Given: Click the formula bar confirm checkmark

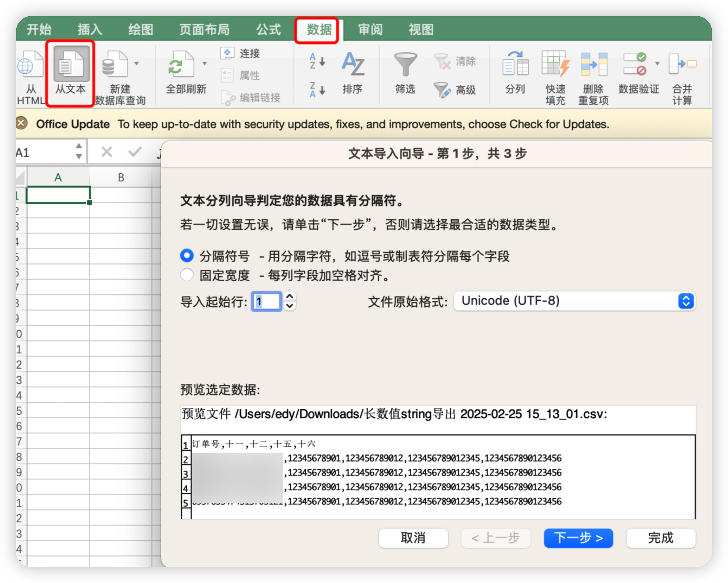Looking at the screenshot, I should tap(134, 152).
